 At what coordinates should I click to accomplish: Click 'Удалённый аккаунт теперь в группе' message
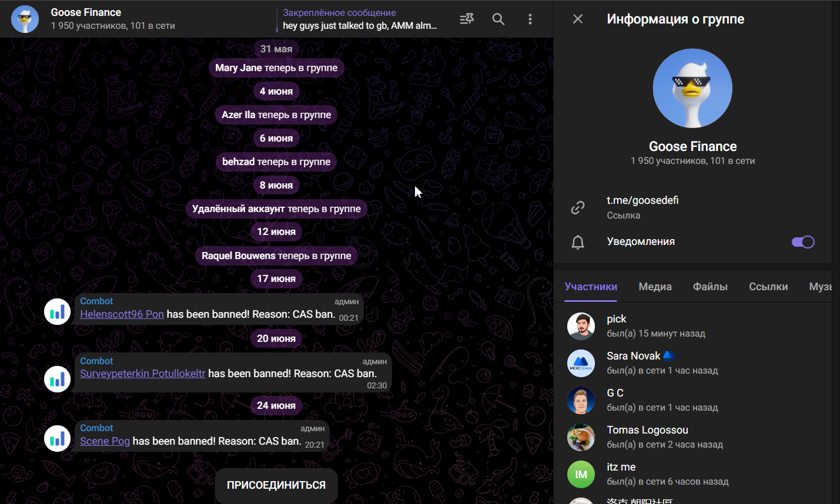(x=276, y=209)
